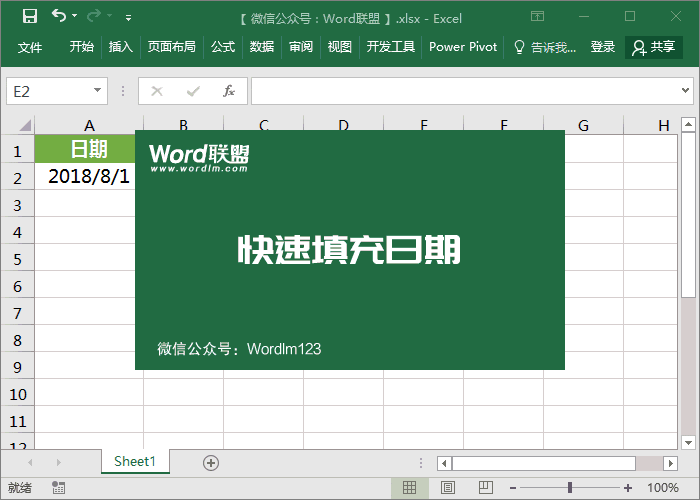Image resolution: width=700 pixels, height=500 pixels.
Task: Click the 登录 sign-in link
Action: point(603,47)
